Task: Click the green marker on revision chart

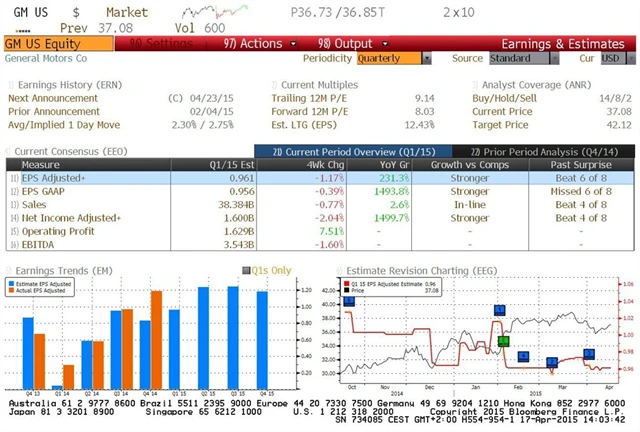Action: (504, 341)
